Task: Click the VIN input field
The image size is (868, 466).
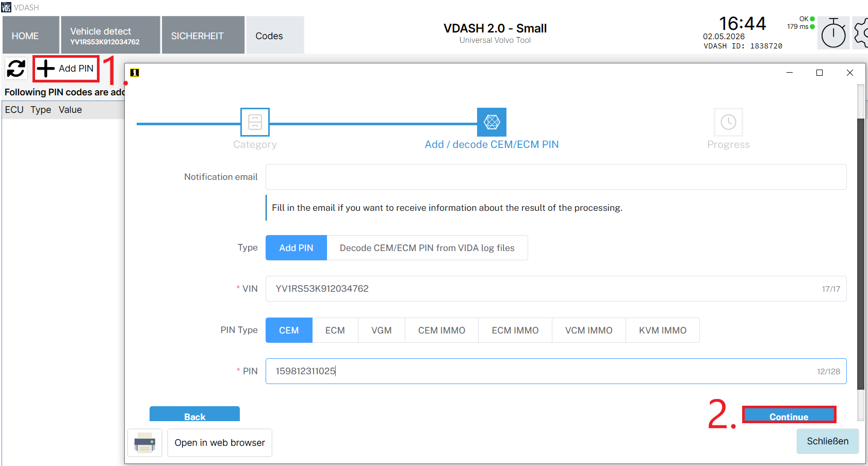Action: point(556,289)
